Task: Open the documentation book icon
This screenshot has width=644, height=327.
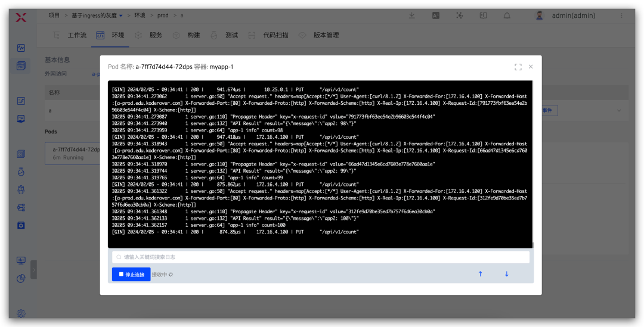Action: tap(484, 15)
